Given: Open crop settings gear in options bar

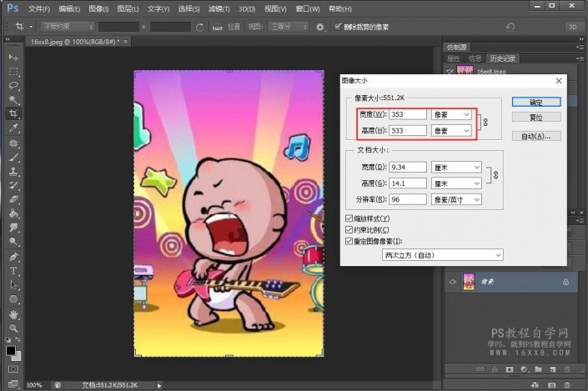Looking at the screenshot, I should point(320,27).
